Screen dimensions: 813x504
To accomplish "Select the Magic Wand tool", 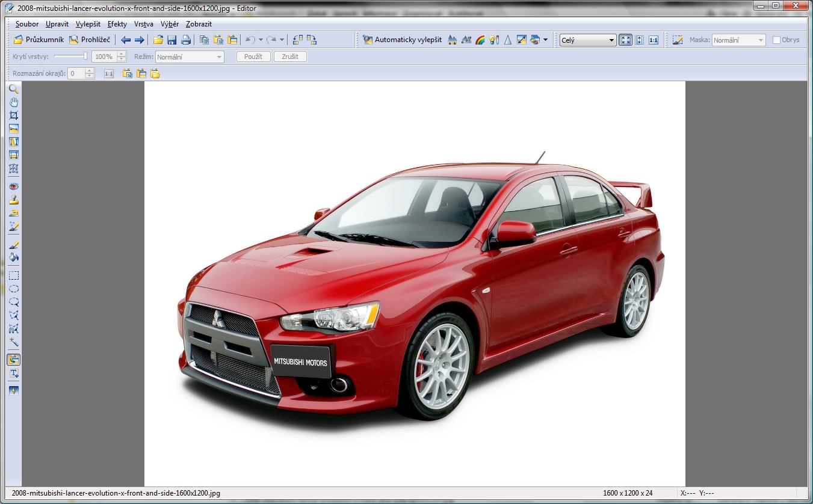I will [13, 342].
